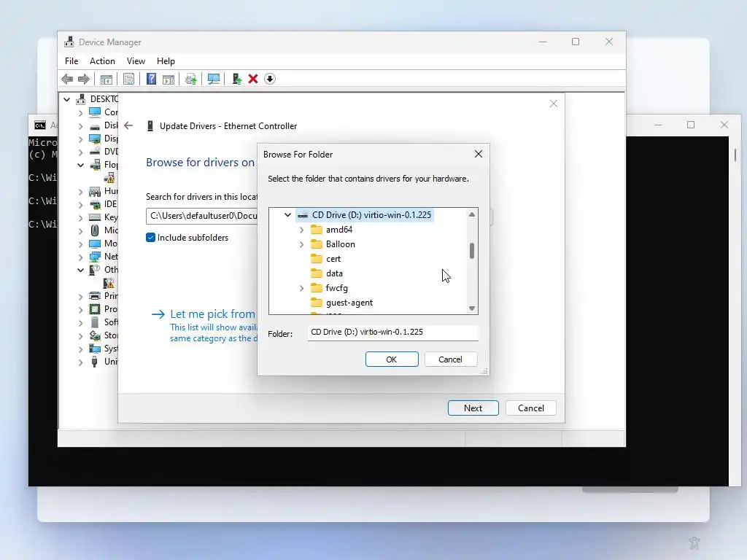
Task: Click the folder tree scroll up arrow
Action: (472, 214)
